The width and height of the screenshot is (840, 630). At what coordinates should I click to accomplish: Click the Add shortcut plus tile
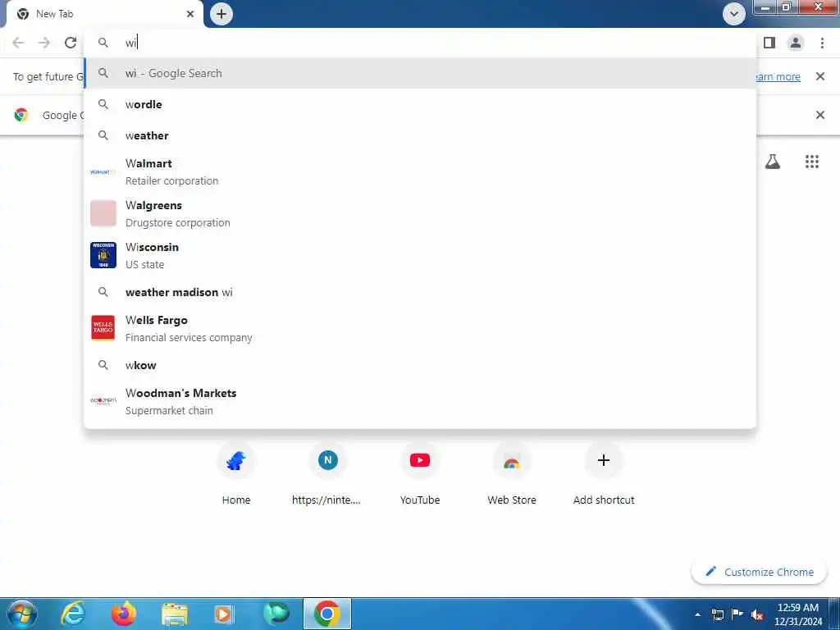pyautogui.click(x=604, y=473)
